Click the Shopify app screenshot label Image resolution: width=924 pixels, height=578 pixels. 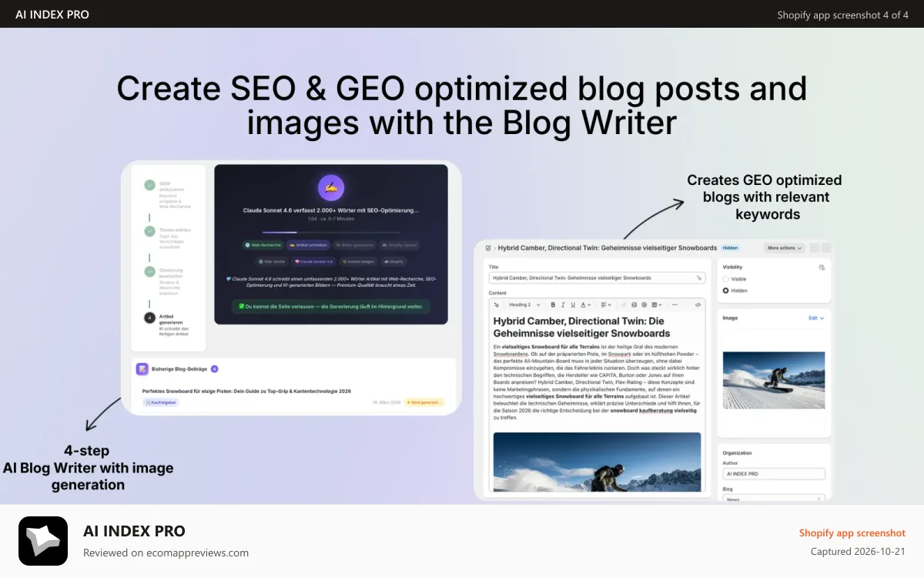pyautogui.click(x=852, y=533)
